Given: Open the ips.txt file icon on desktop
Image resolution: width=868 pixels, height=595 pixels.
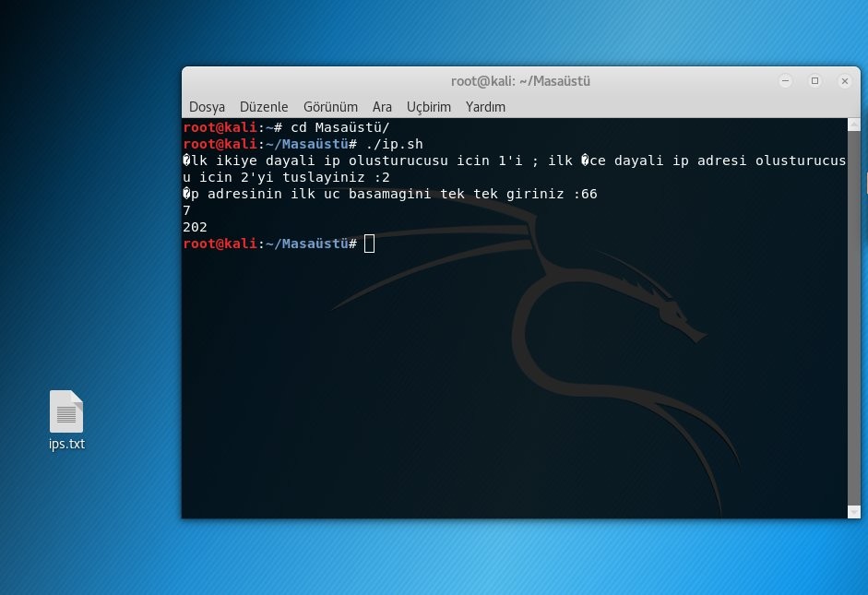Looking at the screenshot, I should [x=66, y=411].
